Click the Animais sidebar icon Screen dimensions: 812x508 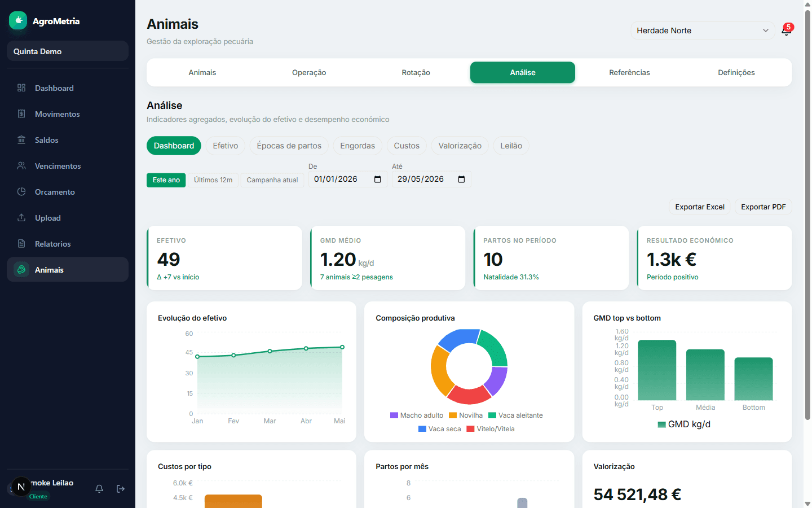point(21,269)
